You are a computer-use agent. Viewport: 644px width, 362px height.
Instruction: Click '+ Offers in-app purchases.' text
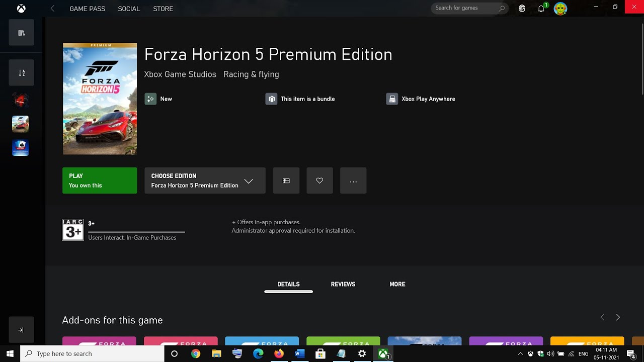tap(266, 222)
